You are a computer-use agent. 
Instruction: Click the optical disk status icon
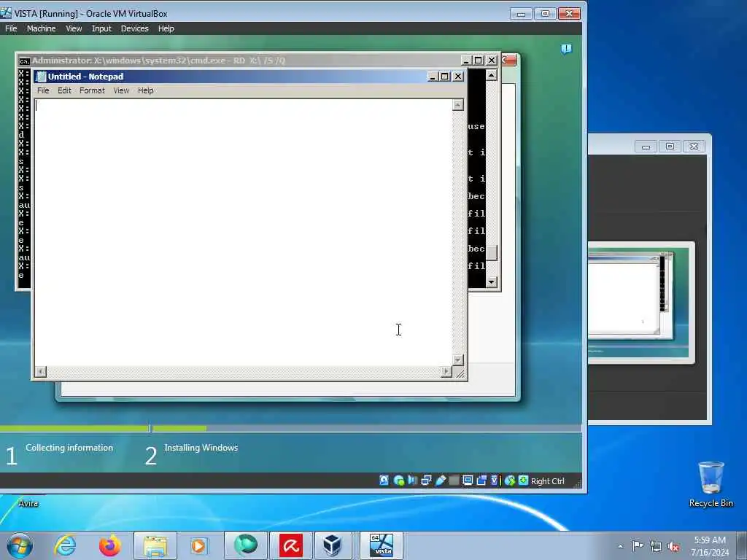point(399,481)
